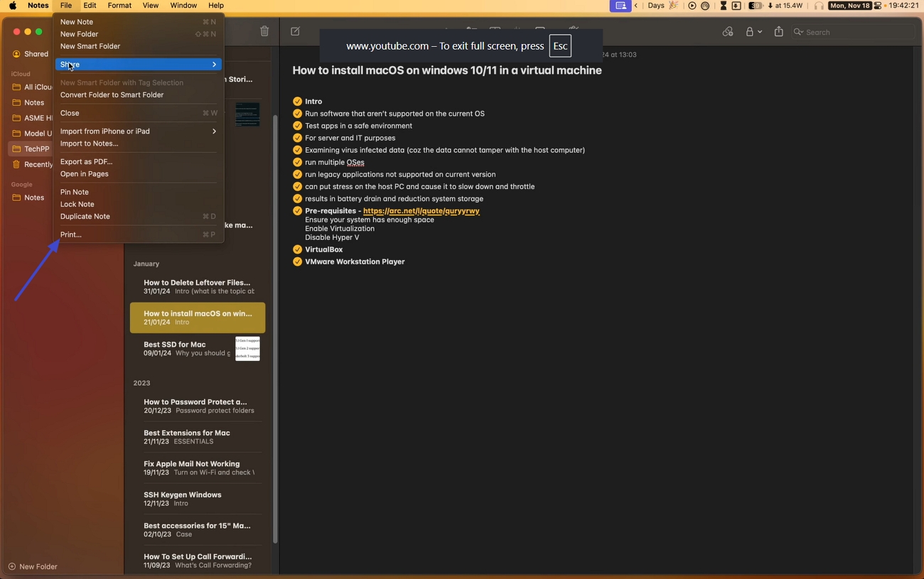Click the battery indicator in menu bar

pos(756,6)
